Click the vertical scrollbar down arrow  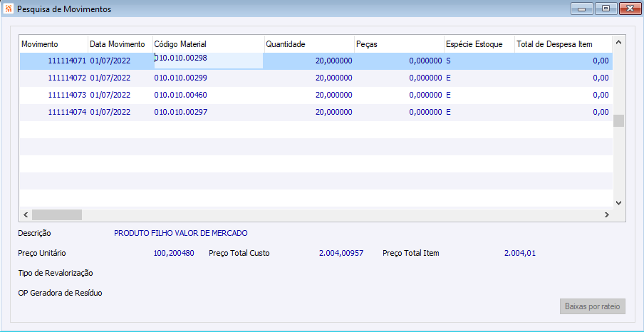tap(619, 203)
